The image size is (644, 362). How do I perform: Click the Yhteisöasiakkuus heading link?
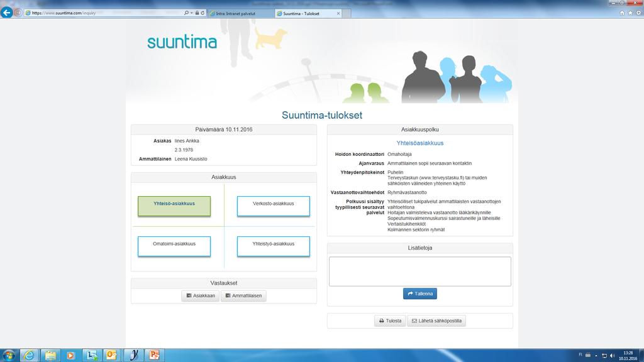(419, 143)
